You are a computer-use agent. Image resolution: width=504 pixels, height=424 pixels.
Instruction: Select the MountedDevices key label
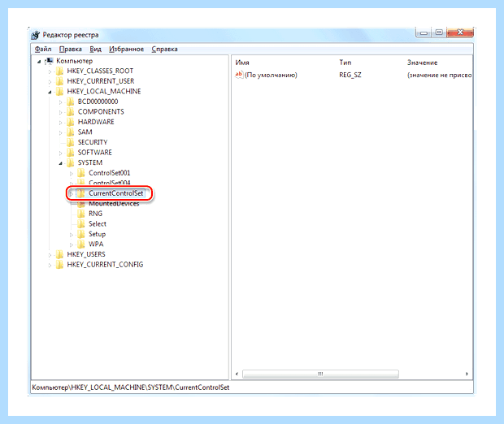(114, 204)
